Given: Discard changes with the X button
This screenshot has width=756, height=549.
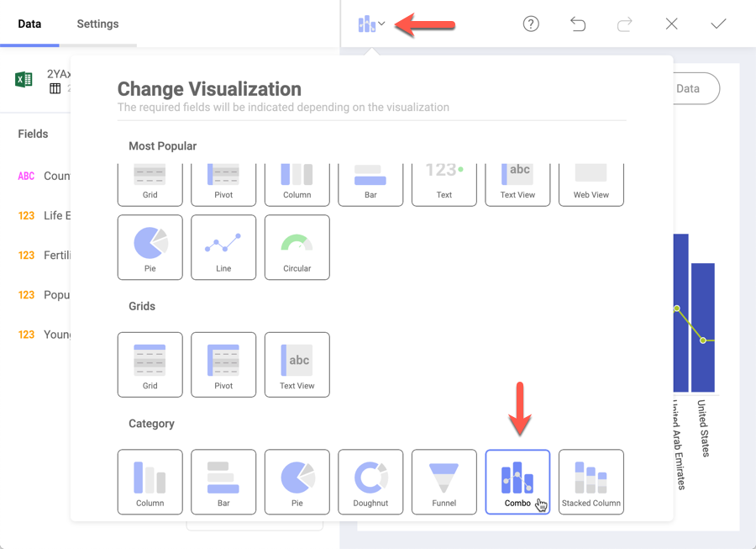Looking at the screenshot, I should (x=671, y=24).
